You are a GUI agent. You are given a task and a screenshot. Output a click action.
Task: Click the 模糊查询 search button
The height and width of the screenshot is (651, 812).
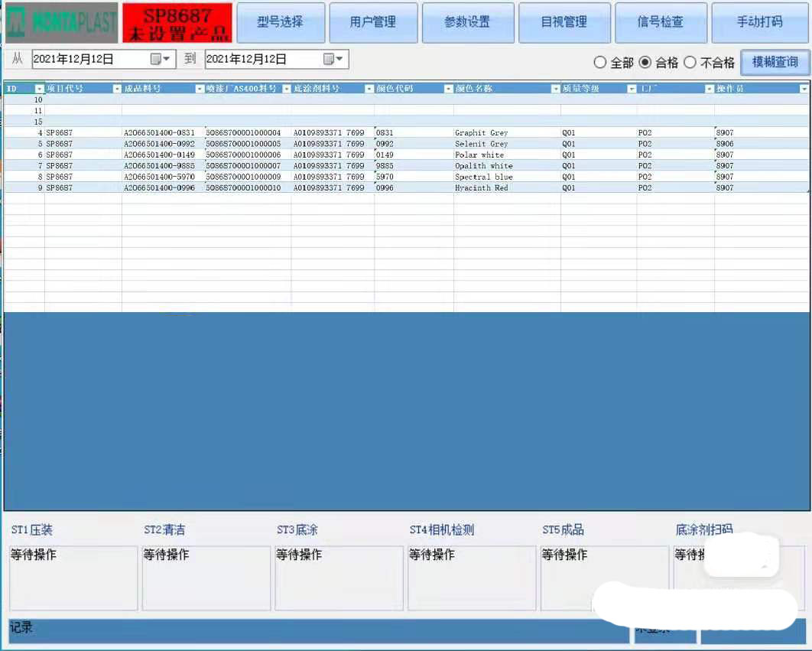775,63
